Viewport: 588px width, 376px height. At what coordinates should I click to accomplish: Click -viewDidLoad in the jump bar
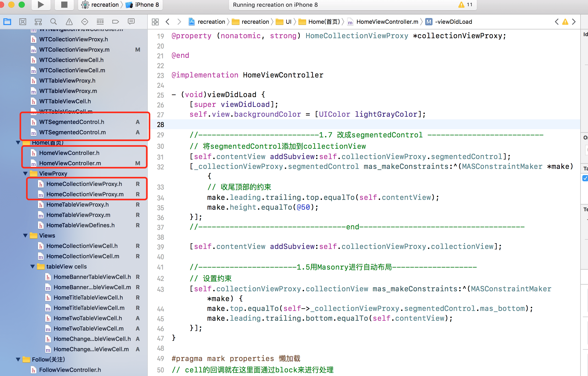454,22
